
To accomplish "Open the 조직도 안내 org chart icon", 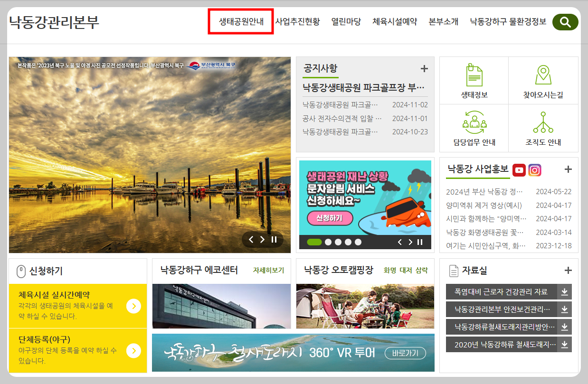I will point(543,122).
